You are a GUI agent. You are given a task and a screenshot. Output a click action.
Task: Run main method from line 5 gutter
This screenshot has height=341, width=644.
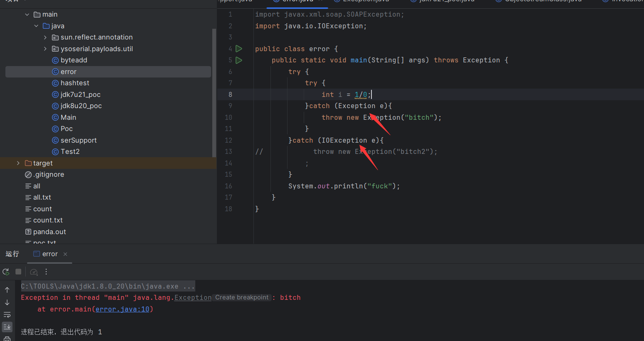(x=239, y=60)
